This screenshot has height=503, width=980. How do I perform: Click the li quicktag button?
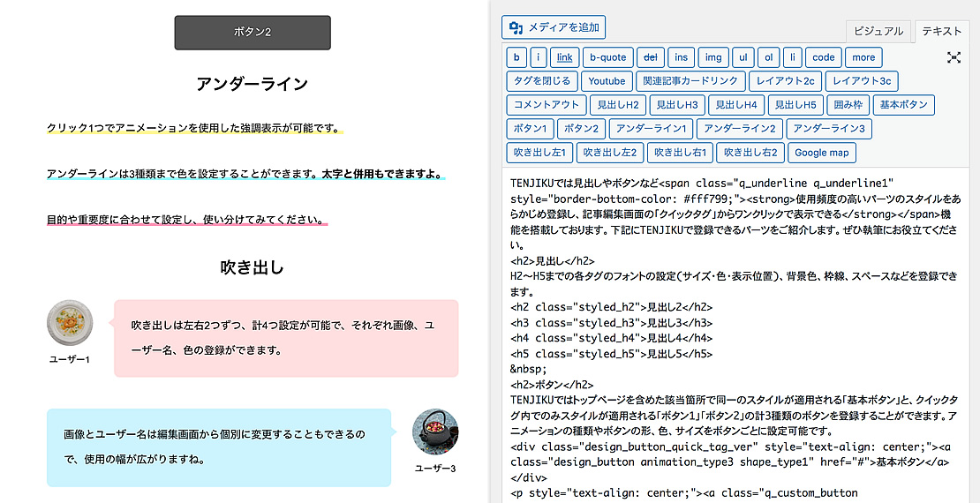[793, 57]
